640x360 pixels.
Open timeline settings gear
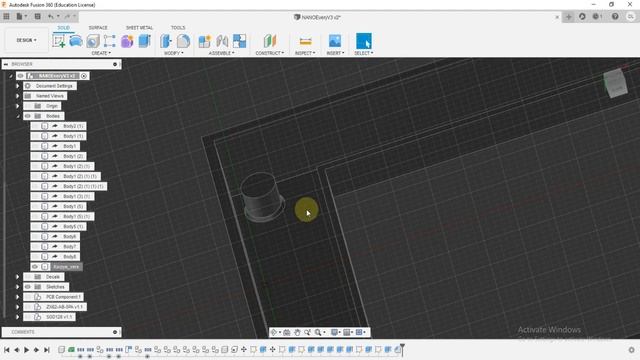click(x=631, y=350)
